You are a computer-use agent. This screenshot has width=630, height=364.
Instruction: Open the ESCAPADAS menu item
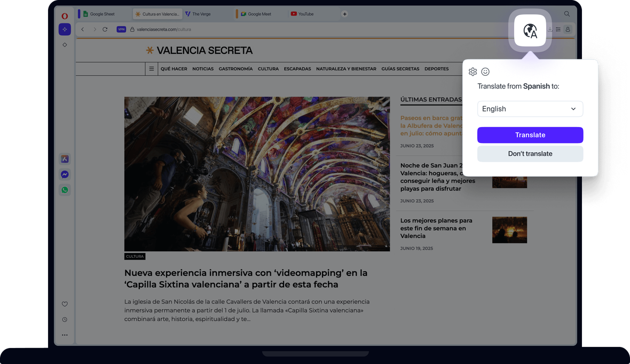coord(297,69)
